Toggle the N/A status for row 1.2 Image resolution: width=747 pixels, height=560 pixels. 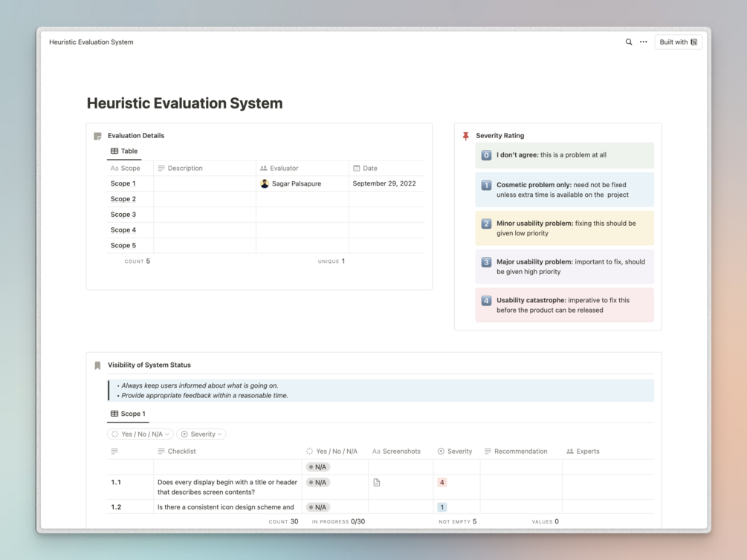tap(317, 507)
